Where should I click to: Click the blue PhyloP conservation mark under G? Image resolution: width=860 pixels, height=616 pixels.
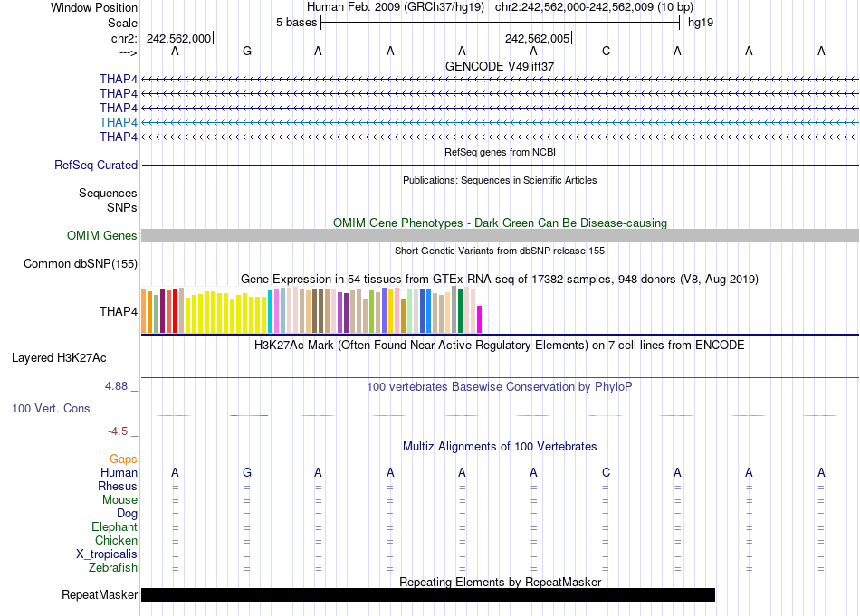248,415
